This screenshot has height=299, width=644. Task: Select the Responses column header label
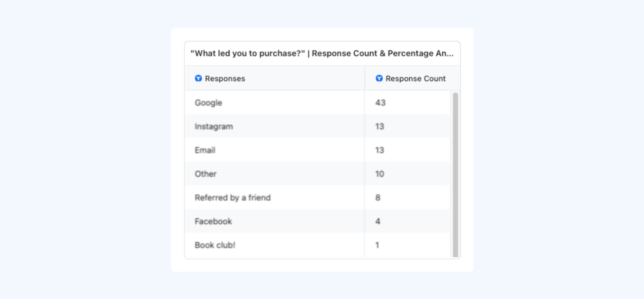coord(225,79)
